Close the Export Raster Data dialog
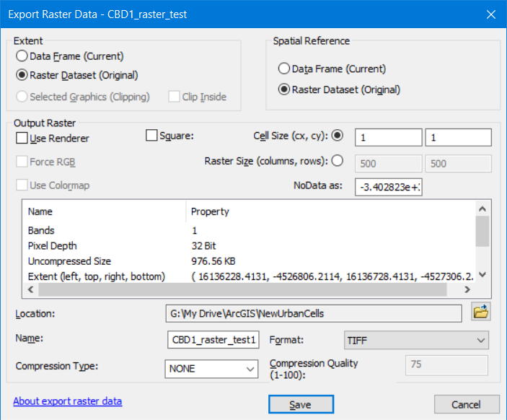The height and width of the screenshot is (420, 507). pos(491,14)
